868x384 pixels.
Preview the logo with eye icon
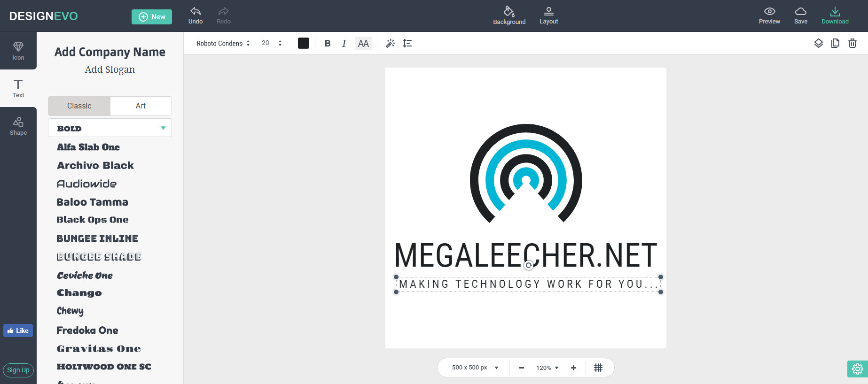(x=769, y=11)
